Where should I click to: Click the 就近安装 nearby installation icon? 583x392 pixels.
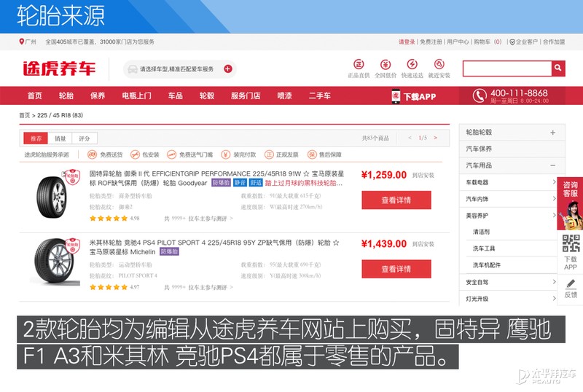click(439, 64)
